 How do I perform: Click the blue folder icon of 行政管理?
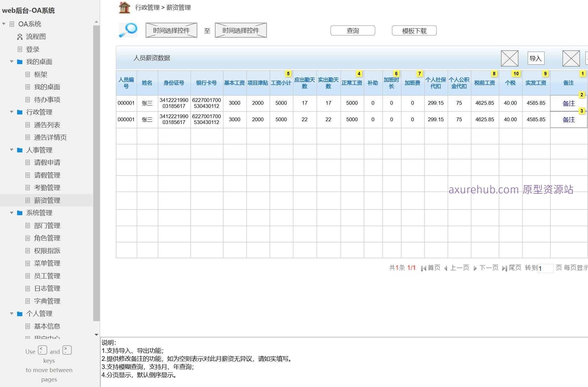click(x=20, y=112)
